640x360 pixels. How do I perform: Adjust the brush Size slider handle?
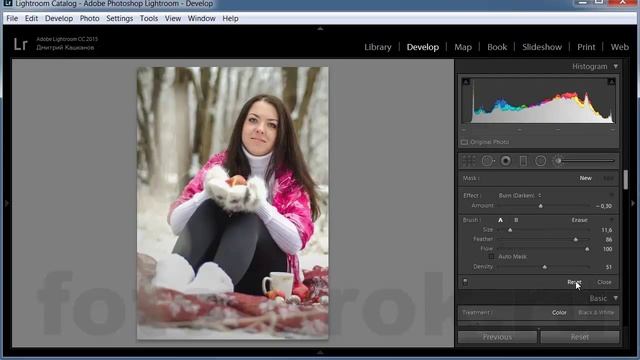click(x=510, y=230)
